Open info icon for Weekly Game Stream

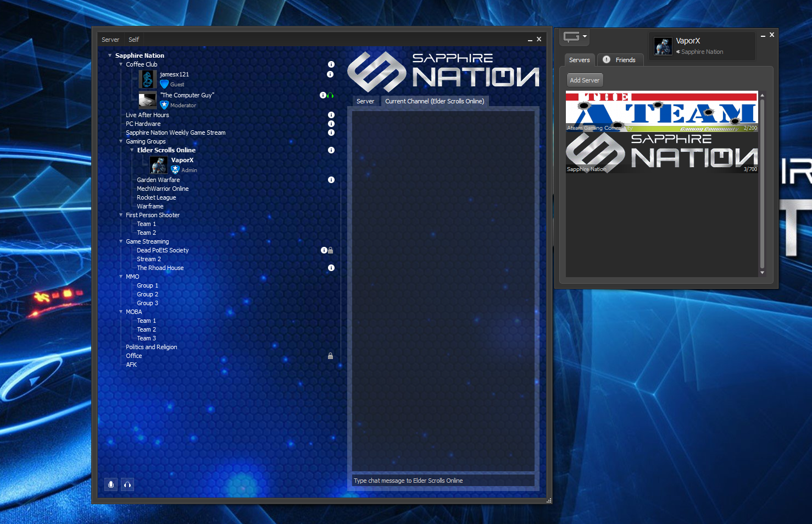click(x=331, y=133)
